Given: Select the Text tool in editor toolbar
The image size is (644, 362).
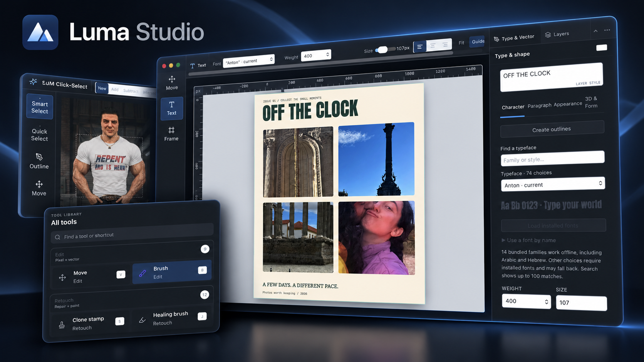Looking at the screenshot, I should 172,108.
